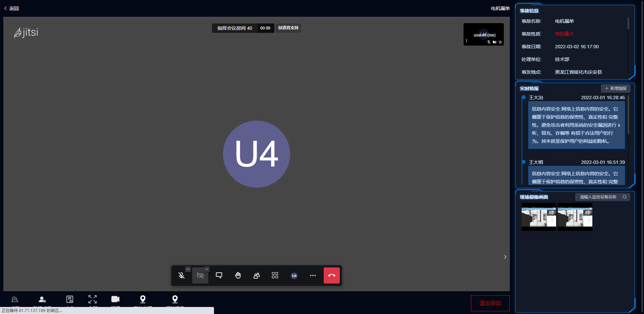This screenshot has width=644, height=314.
Task: Click the invite member icon in bottom bar
Action: [x=42, y=299]
